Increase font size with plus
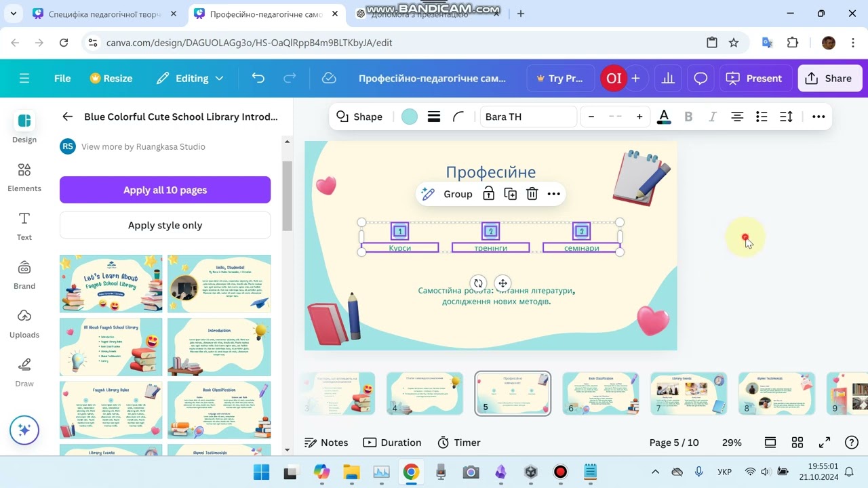868x488 pixels. pos(639,117)
